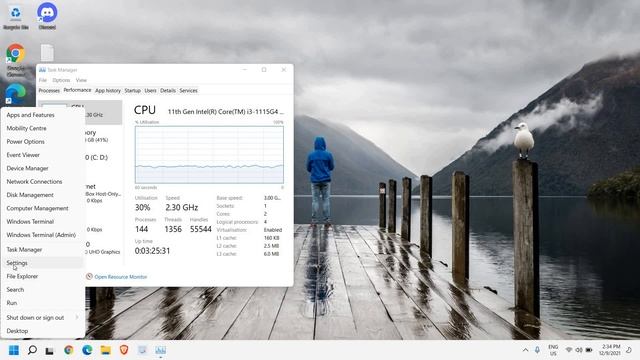Image resolution: width=640 pixels, height=360 pixels.
Task: Launch Windows Terminal from the menu
Action: tap(42, 222)
